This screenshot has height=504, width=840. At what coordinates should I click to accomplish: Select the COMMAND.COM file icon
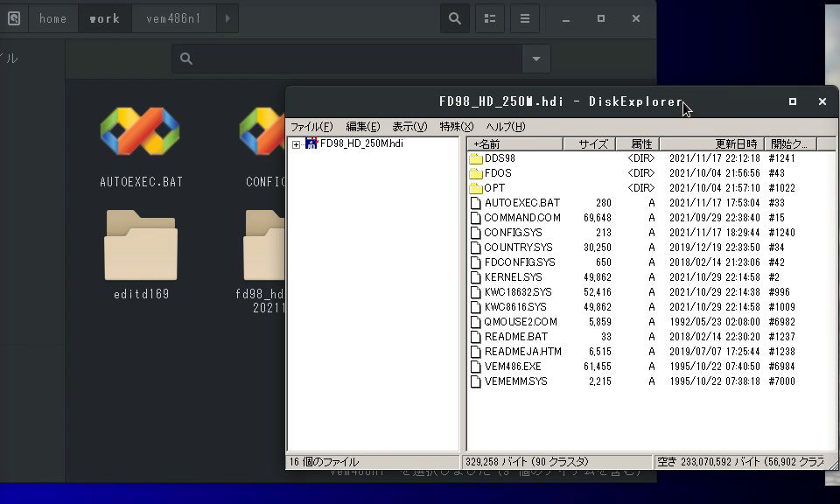click(x=475, y=218)
